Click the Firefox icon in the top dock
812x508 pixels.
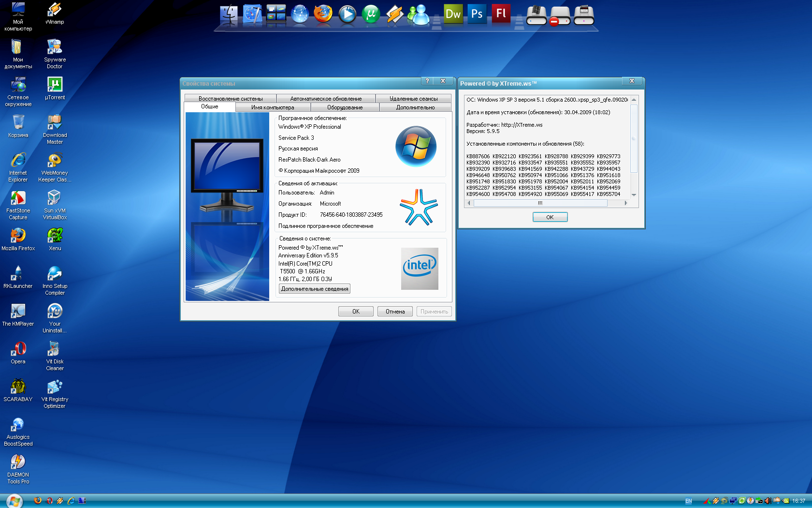323,14
